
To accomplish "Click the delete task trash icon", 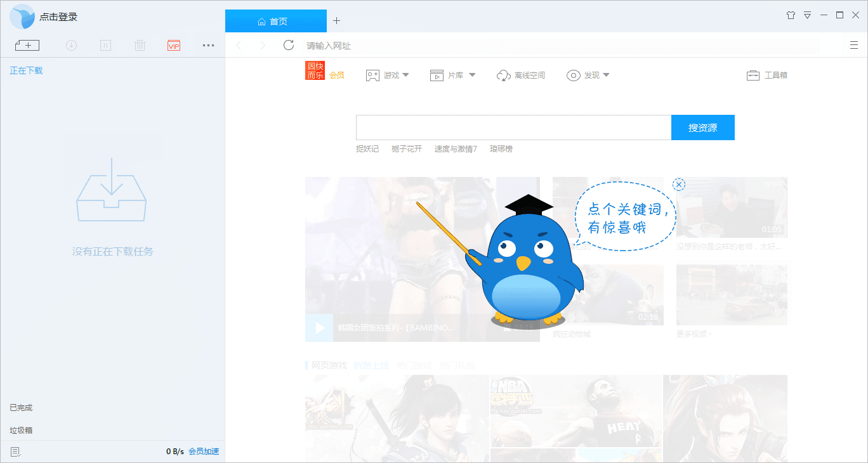I will pos(140,45).
